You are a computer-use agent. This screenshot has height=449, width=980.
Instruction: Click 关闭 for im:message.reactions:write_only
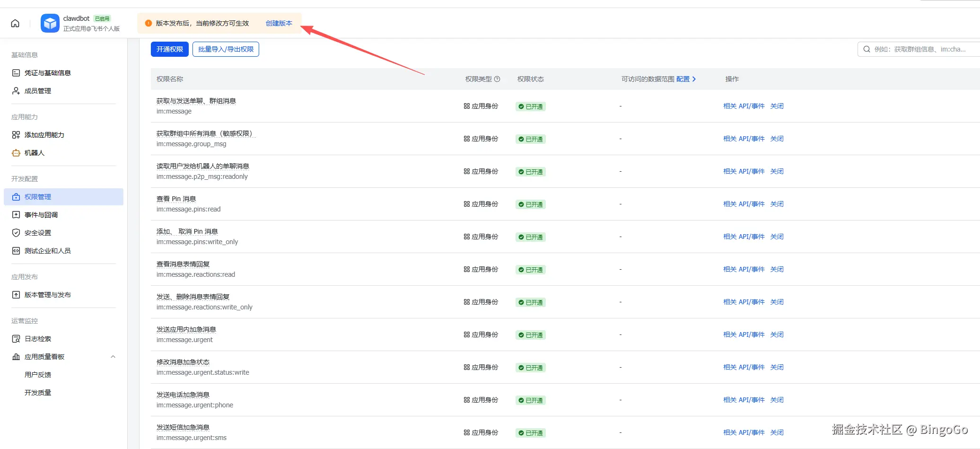point(777,302)
